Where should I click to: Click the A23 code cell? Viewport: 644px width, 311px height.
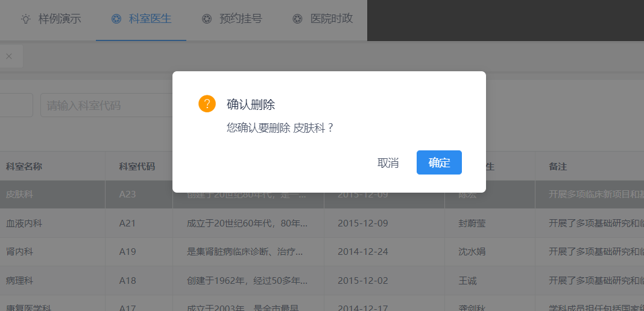tap(127, 194)
